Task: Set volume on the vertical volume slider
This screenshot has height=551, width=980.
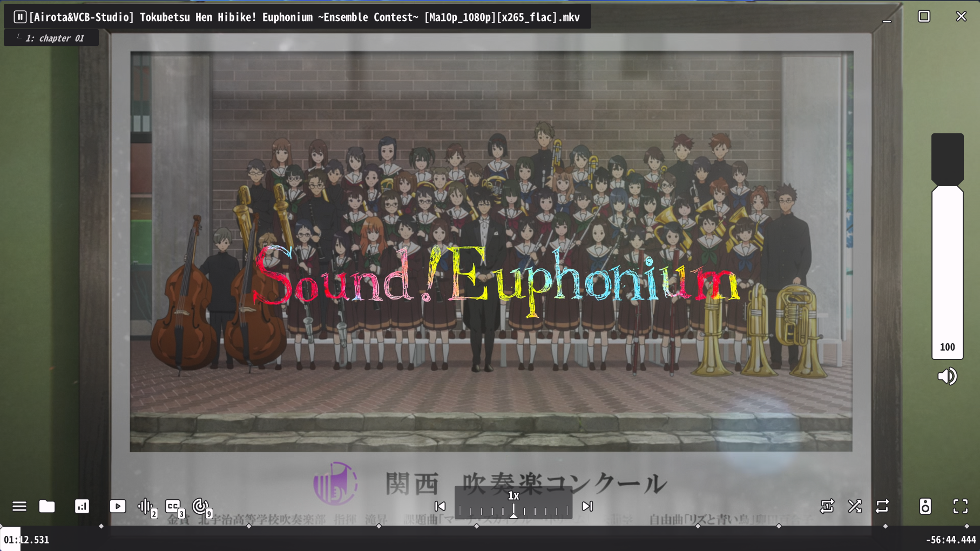Action: (948, 246)
